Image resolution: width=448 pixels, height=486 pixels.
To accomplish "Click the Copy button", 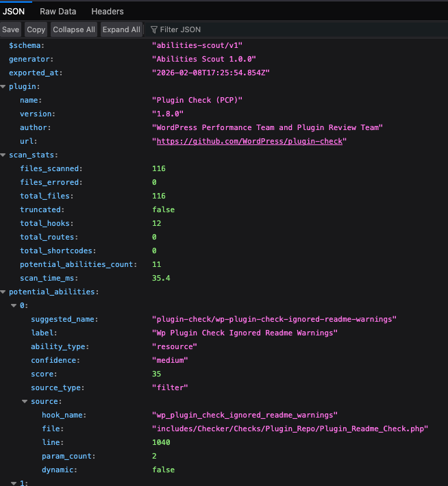I will click(36, 29).
